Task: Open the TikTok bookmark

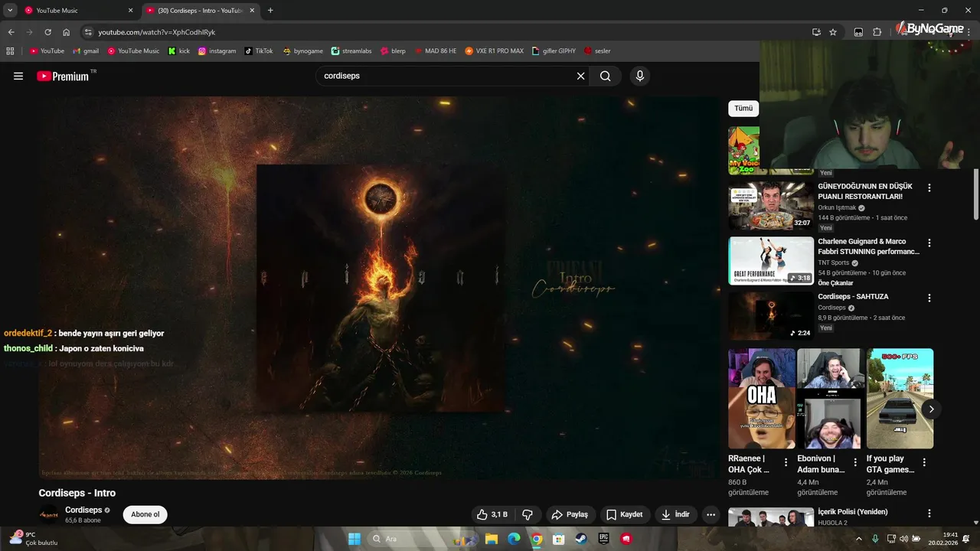Action: click(x=259, y=51)
